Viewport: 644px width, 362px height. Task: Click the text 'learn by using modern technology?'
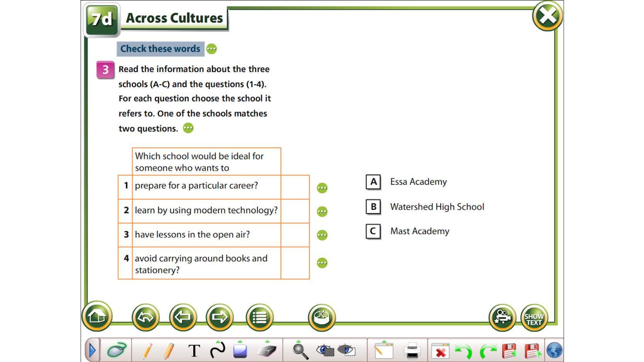click(x=206, y=210)
